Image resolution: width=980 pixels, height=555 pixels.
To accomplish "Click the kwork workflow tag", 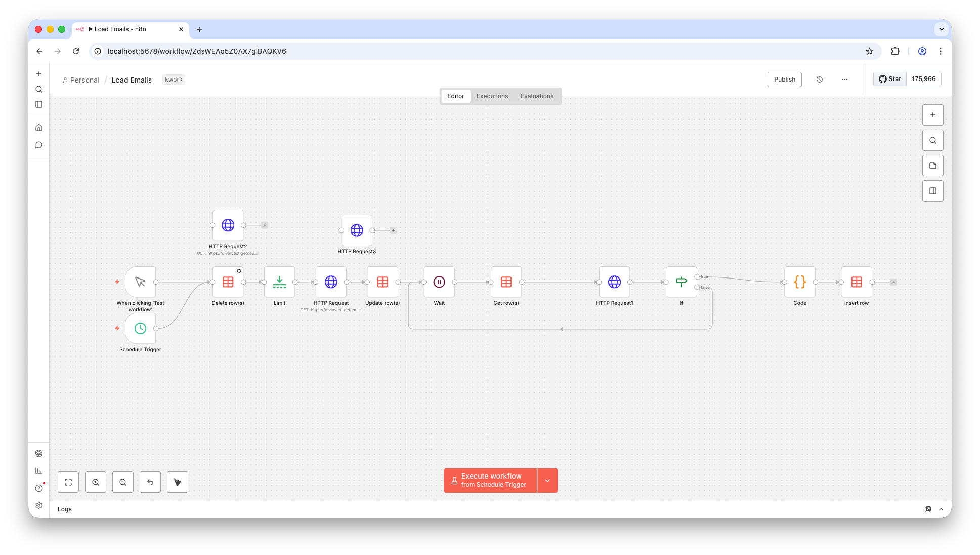I will pos(174,80).
